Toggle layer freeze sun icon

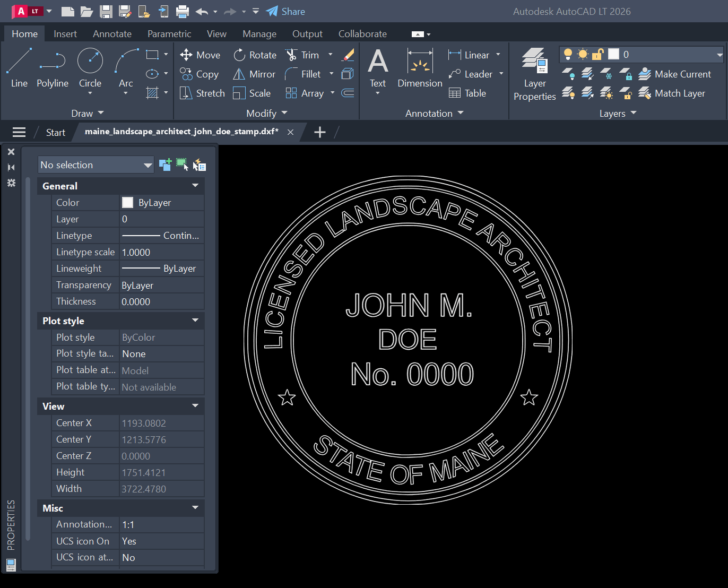pyautogui.click(x=583, y=54)
